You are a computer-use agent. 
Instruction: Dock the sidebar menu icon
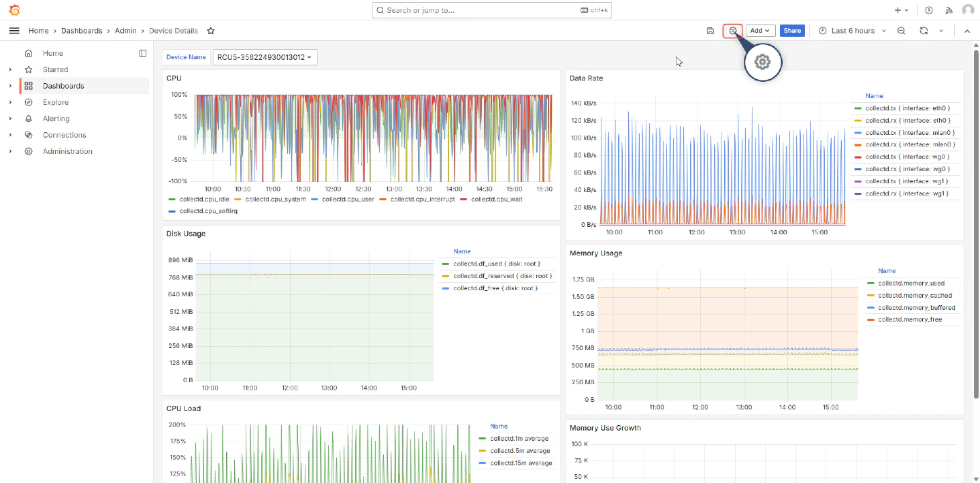coord(143,53)
